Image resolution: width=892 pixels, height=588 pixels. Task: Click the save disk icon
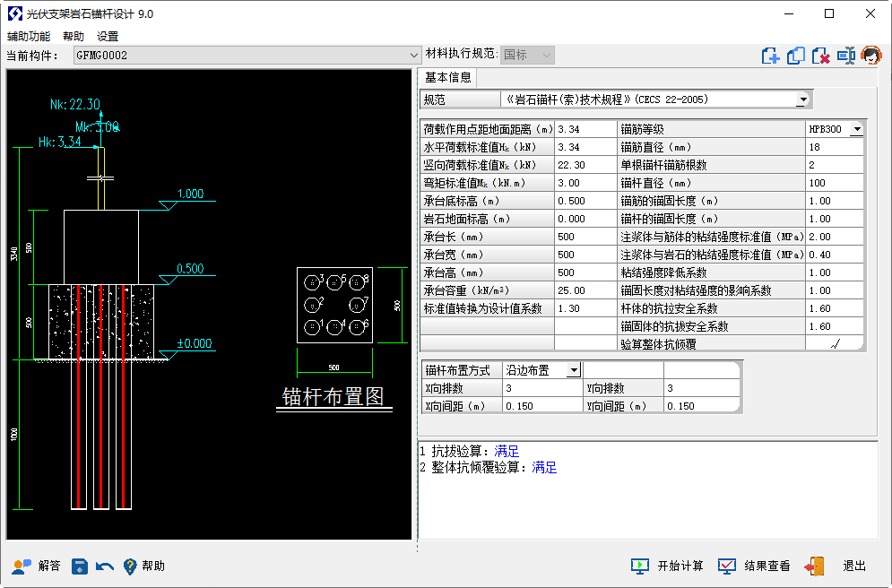pos(80,566)
